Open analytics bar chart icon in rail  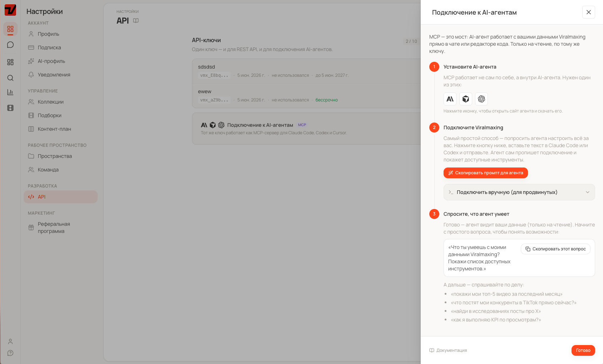(10, 92)
